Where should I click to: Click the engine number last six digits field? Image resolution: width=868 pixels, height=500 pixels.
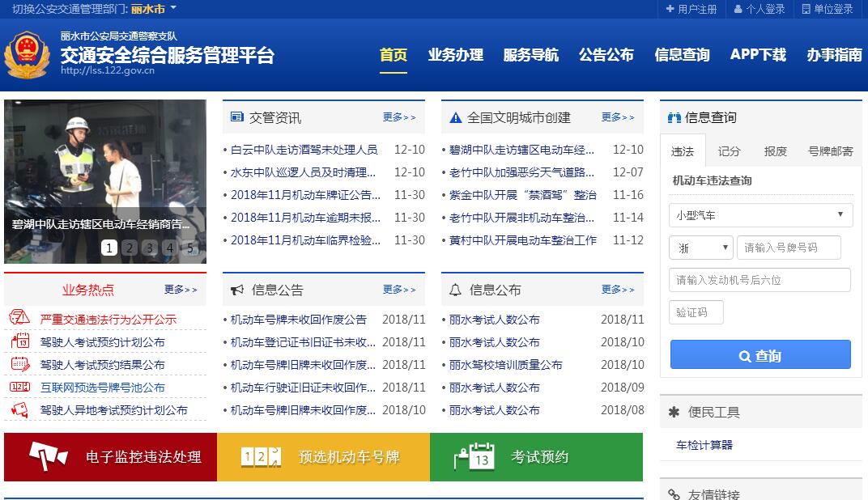coord(759,280)
